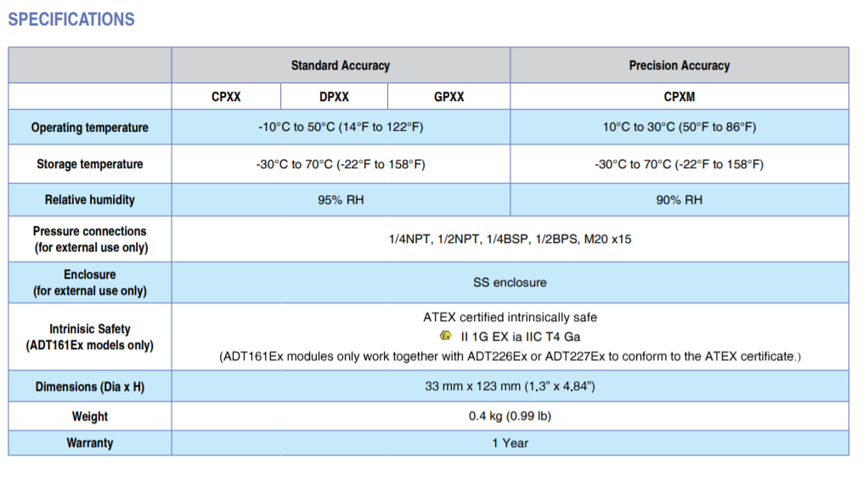Click the 1/4NPT, 1/2NPT connections value
The image size is (868, 480).
click(x=510, y=240)
